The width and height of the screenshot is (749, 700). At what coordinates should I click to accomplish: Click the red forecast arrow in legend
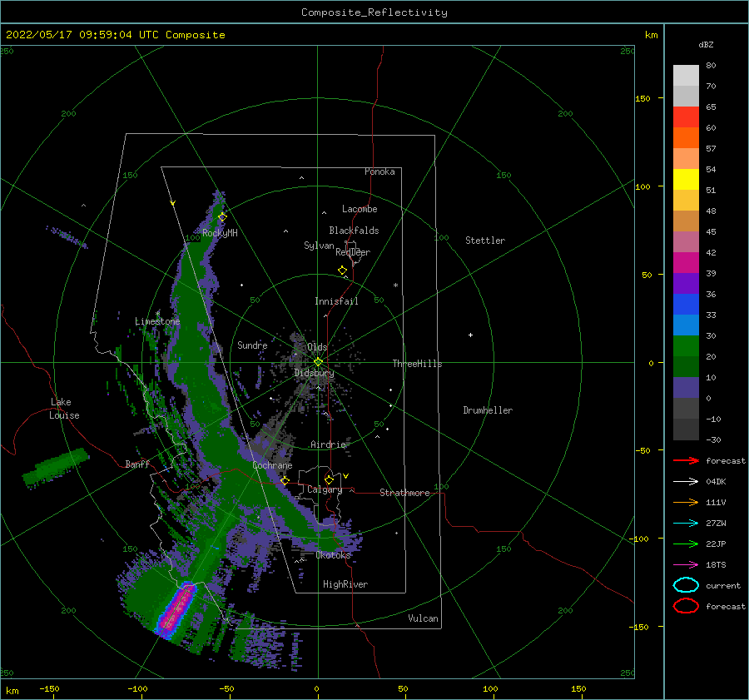tap(686, 460)
